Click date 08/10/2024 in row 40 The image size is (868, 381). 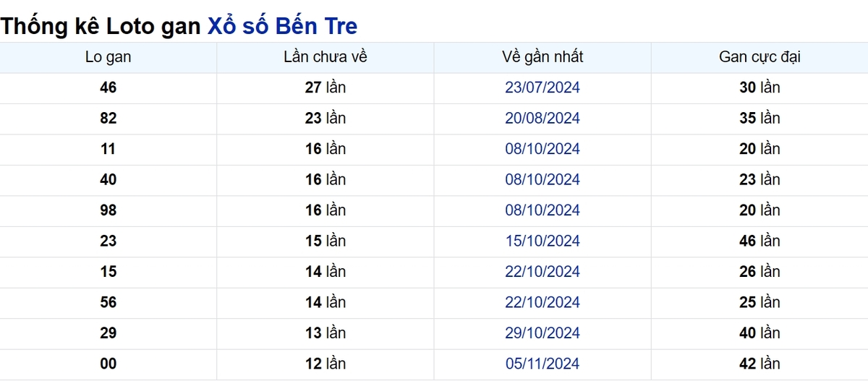click(542, 179)
